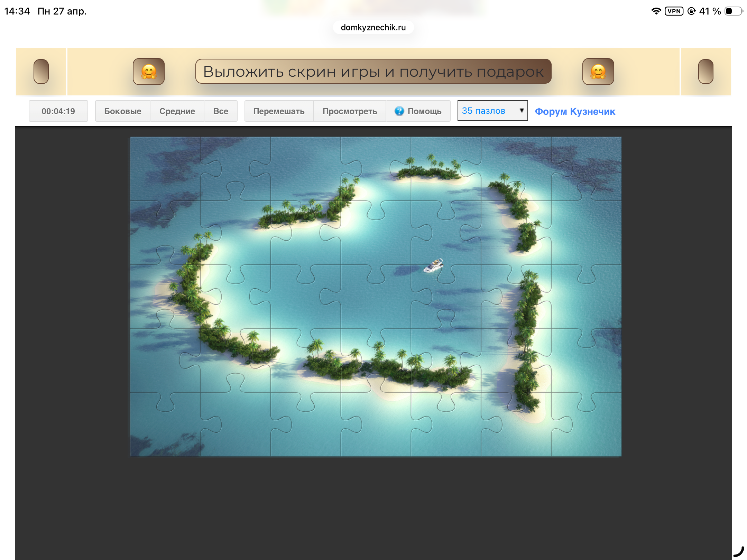Screen dimensions: 747x560
Task: Open Помощь help button
Action: coord(424,111)
